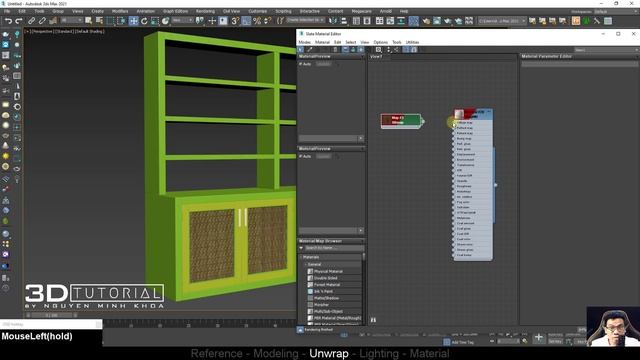The image size is (640, 360).
Task: Click the Mirror tool icon
Action: 333,21
